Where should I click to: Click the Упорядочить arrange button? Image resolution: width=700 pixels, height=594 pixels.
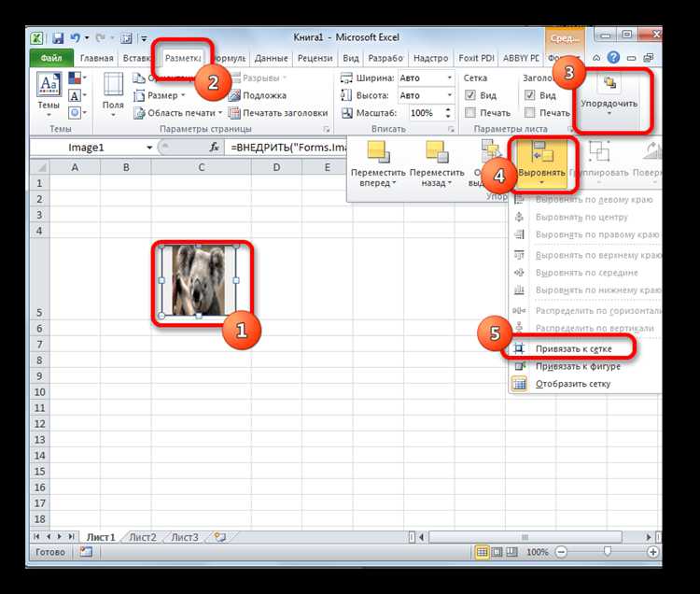[609, 98]
